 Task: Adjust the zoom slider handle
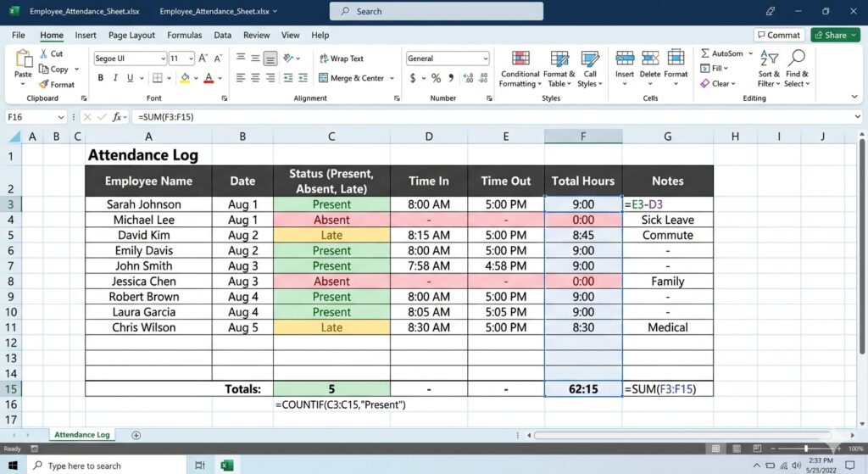point(806,449)
